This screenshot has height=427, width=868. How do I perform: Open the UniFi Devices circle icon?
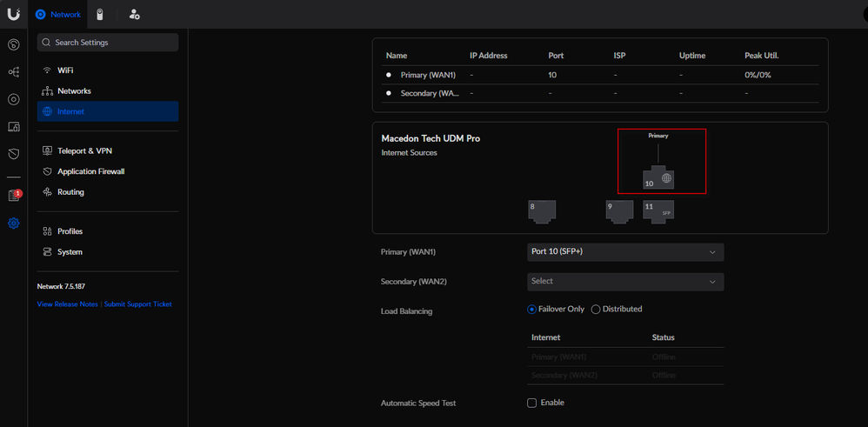14,100
